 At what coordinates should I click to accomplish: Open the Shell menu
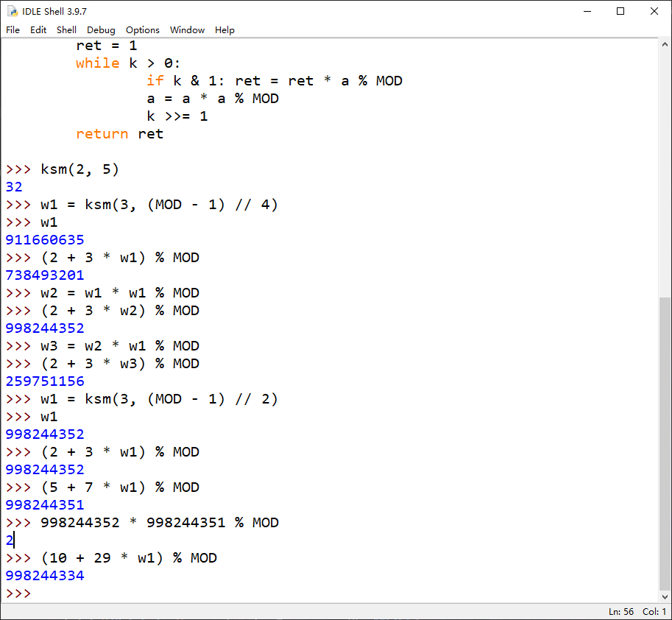[x=66, y=30]
